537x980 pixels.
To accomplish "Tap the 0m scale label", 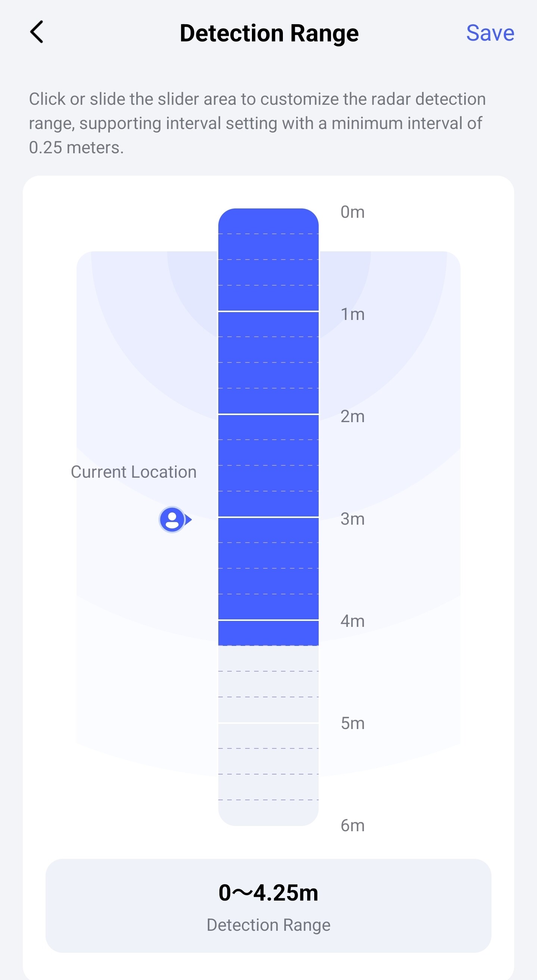I will (x=352, y=212).
